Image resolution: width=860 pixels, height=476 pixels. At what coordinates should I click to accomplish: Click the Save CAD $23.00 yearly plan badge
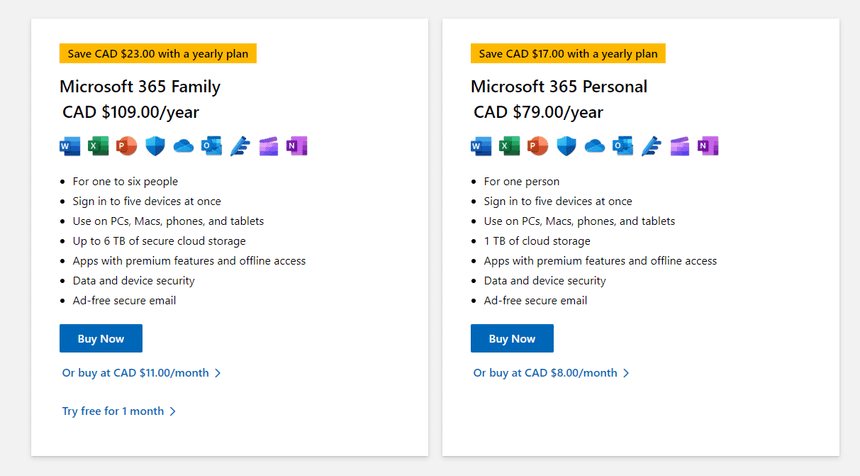pos(158,53)
